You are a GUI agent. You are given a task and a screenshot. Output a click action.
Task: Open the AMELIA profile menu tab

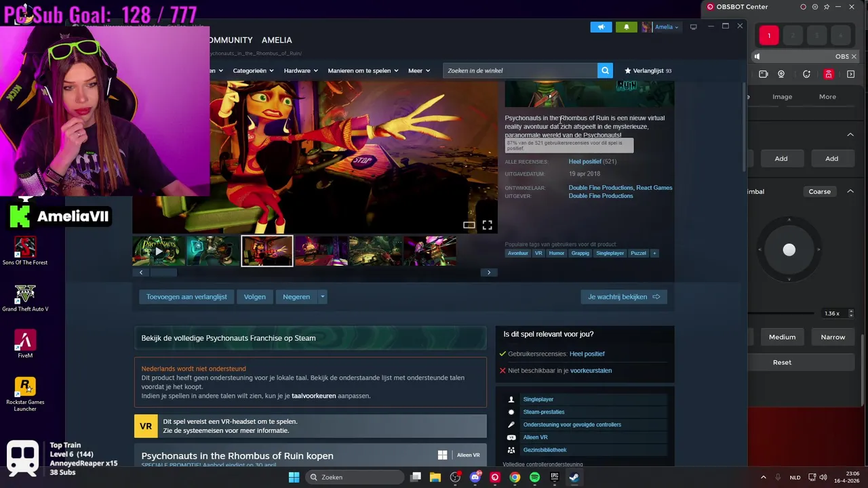tap(277, 40)
